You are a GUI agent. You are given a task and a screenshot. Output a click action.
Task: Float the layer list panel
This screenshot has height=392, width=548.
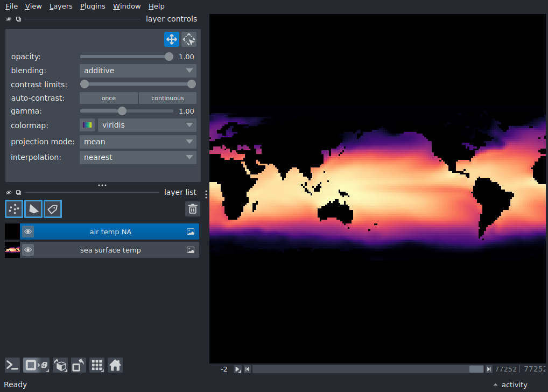point(18,192)
